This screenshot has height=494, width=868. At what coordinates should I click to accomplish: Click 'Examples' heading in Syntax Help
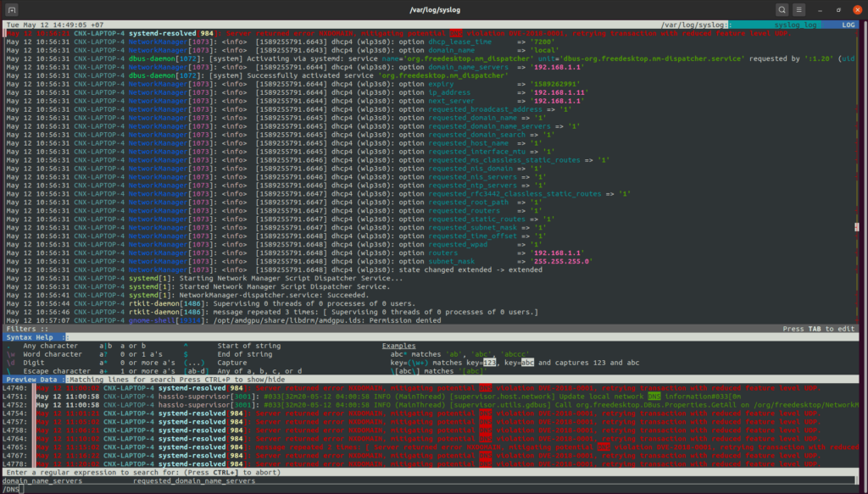(398, 346)
